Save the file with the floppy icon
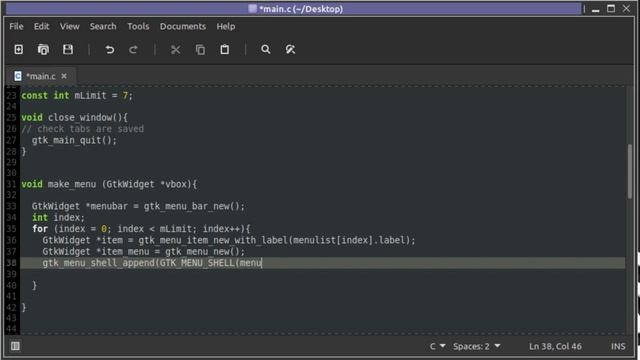The image size is (640, 360). click(68, 49)
